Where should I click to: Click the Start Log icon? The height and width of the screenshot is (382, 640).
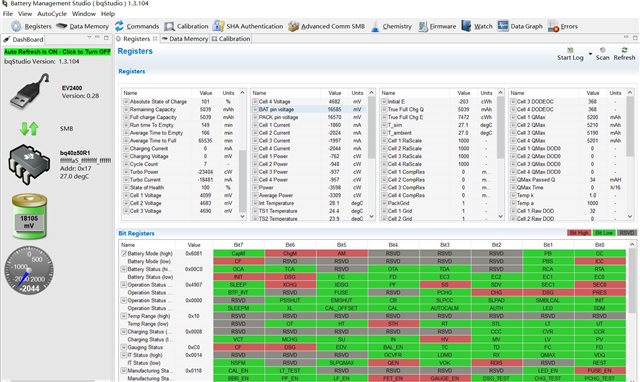[x=570, y=50]
